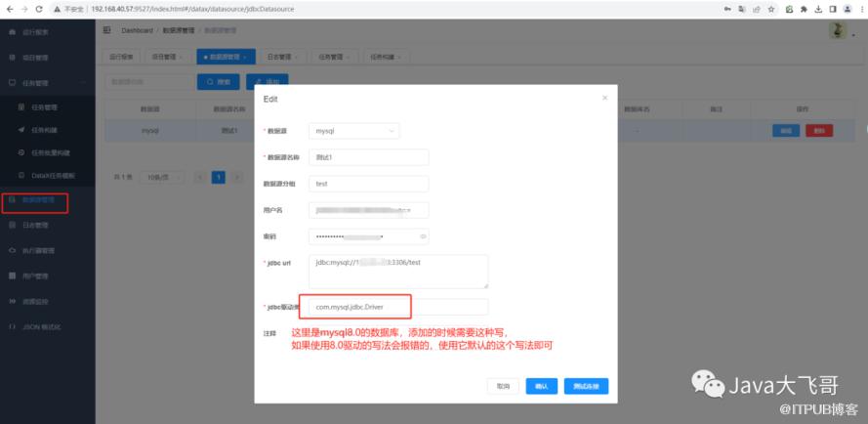Open 用户管理 in the sidebar
Viewport: 868px width, 424px height.
(36, 276)
